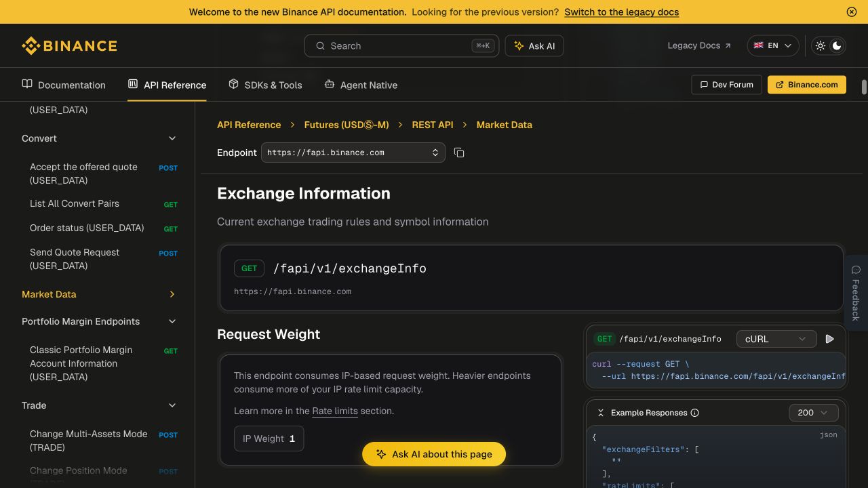868x488 pixels.
Task: Open the 200 status code dropdown
Action: pyautogui.click(x=814, y=413)
